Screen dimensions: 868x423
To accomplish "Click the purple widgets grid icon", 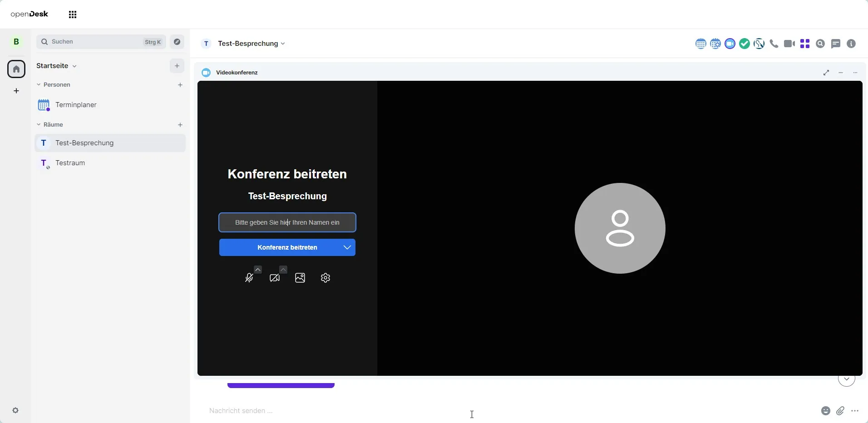I will click(x=806, y=44).
